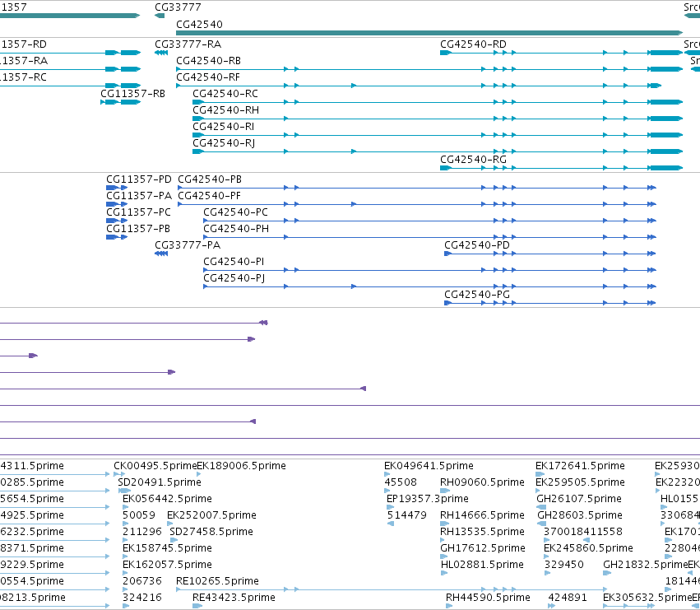The width and height of the screenshot is (700, 610).
Task: Select EST EK056442.5prime label
Action: point(167,499)
